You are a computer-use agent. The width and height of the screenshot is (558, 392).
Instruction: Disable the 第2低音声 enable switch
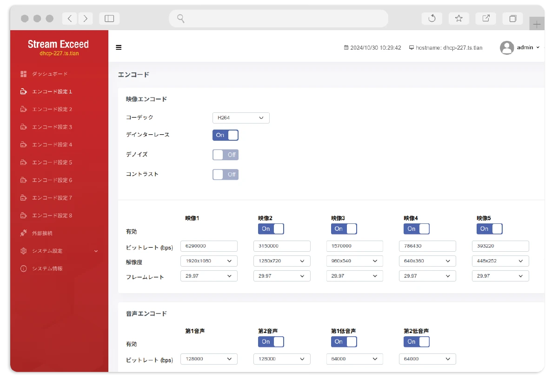[417, 341]
